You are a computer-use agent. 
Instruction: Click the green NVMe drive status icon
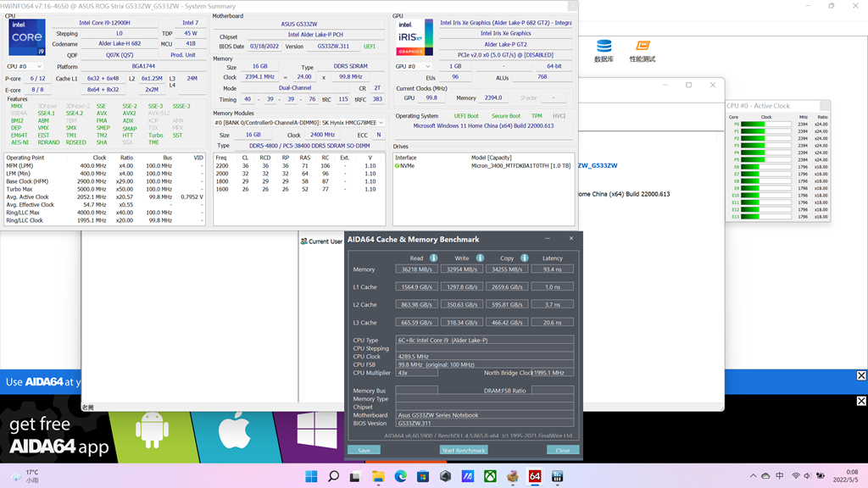pos(397,166)
